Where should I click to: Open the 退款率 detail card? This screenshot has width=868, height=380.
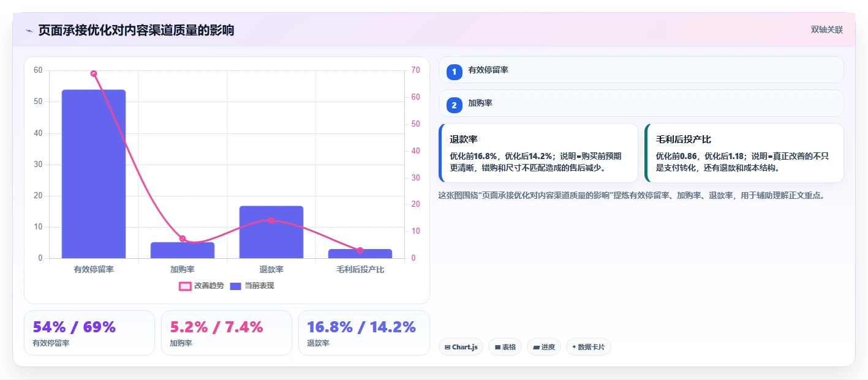pos(538,153)
